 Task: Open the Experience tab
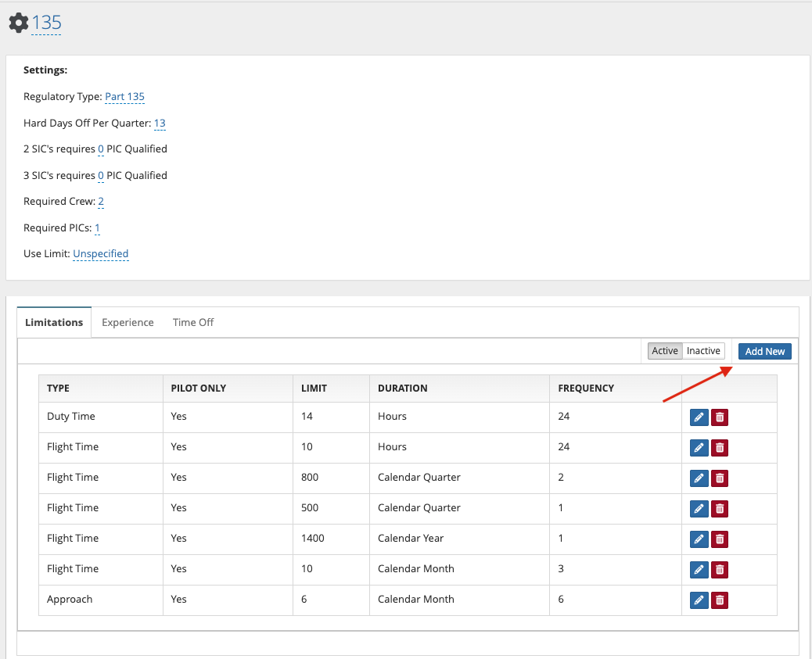click(x=128, y=322)
